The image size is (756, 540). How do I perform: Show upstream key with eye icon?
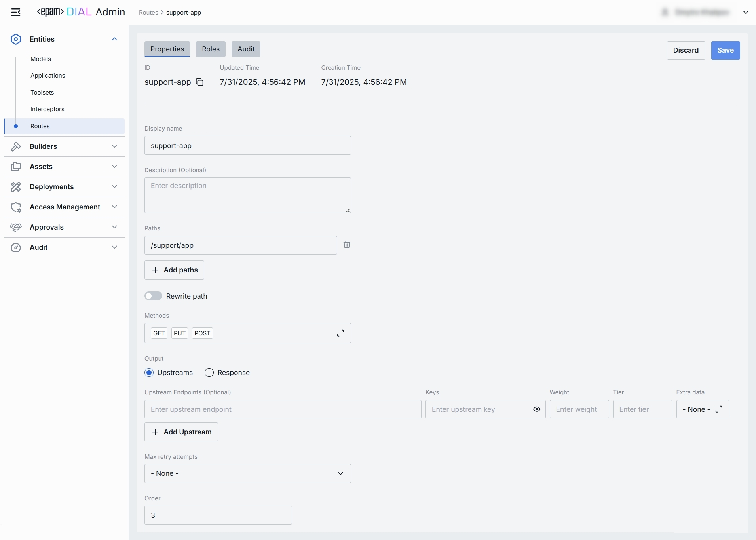537,409
